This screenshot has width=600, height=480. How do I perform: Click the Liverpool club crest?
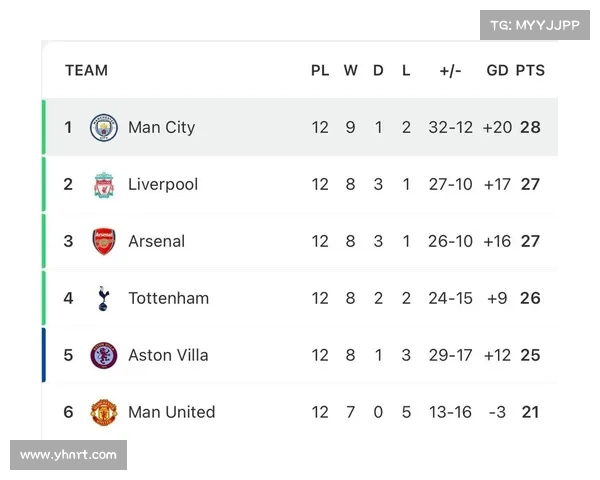104,184
